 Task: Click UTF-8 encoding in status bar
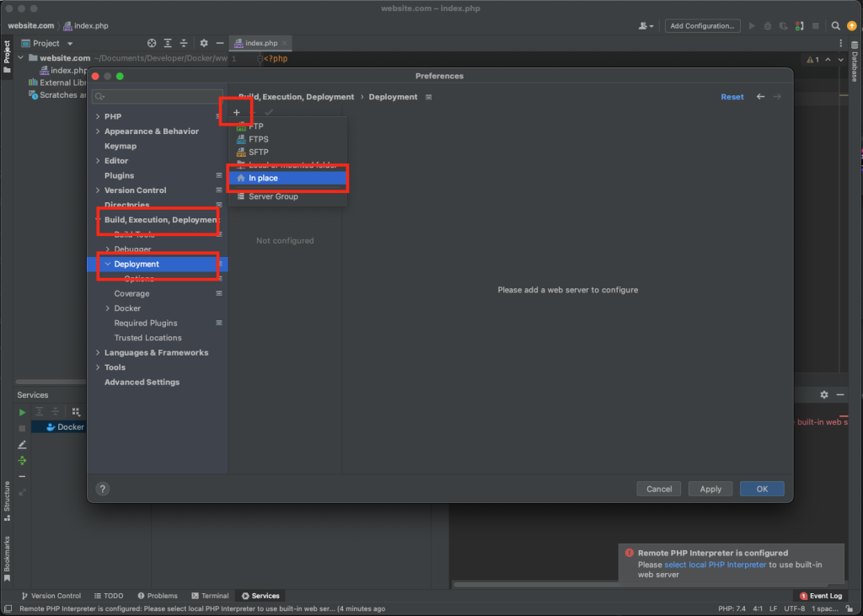coord(794,609)
